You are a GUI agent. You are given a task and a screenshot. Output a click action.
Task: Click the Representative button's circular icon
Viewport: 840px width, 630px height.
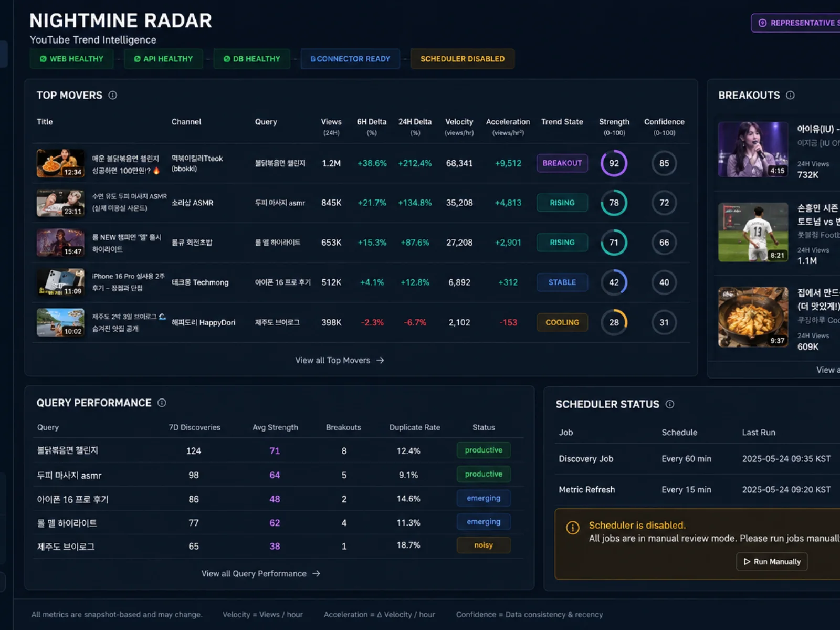pyautogui.click(x=763, y=23)
